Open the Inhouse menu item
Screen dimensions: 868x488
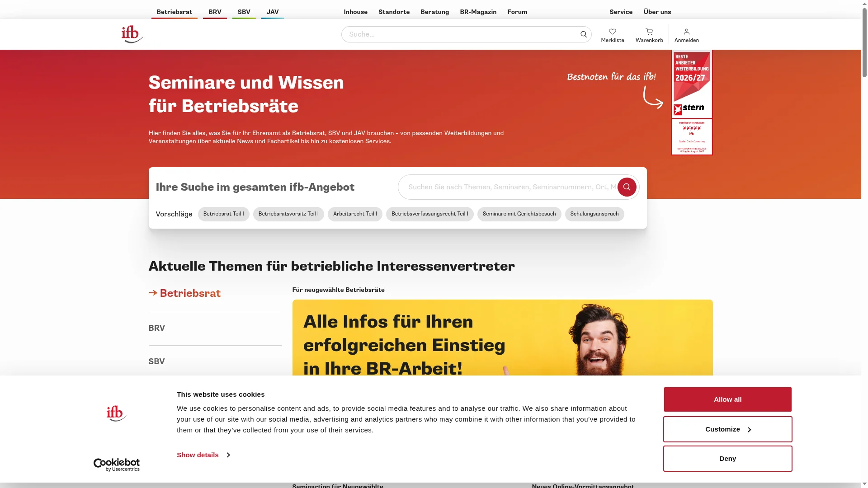355,12
